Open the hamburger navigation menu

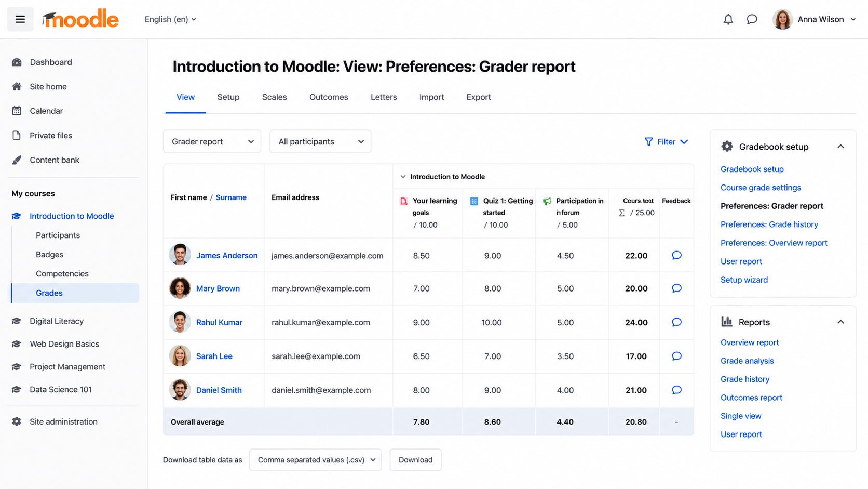[20, 19]
